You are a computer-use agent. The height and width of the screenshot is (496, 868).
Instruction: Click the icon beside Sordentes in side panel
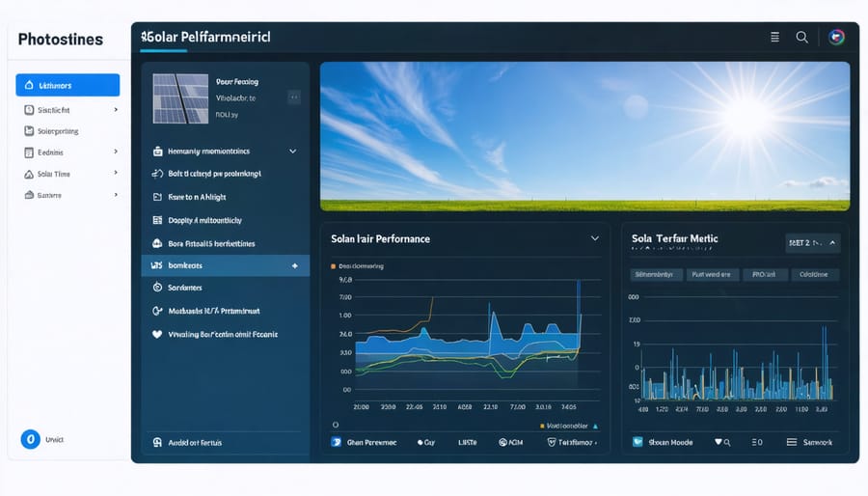158,288
